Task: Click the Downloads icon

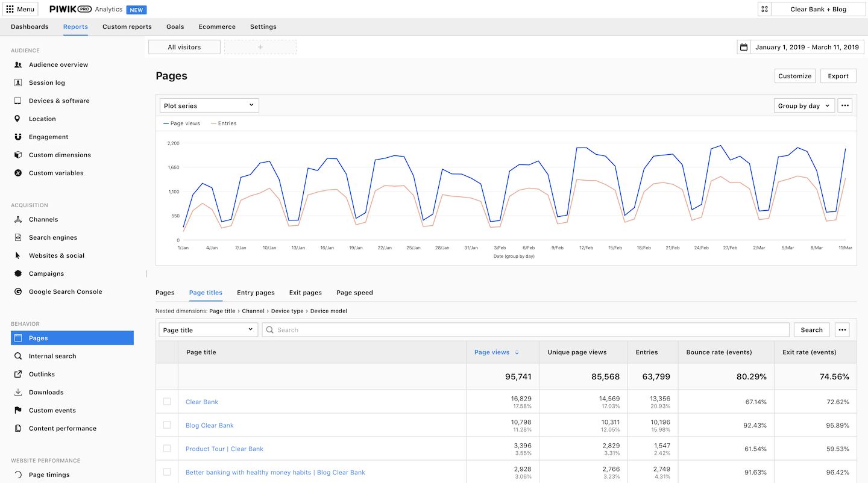Action: pos(18,392)
